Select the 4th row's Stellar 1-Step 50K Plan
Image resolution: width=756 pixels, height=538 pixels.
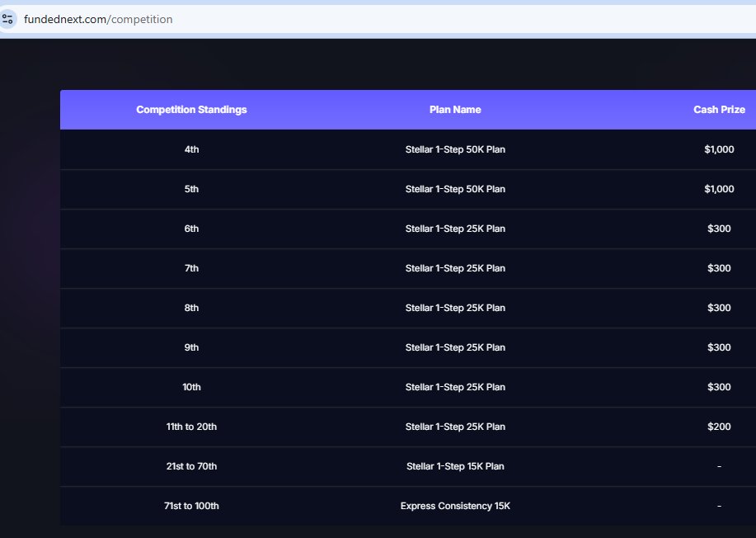(455, 149)
